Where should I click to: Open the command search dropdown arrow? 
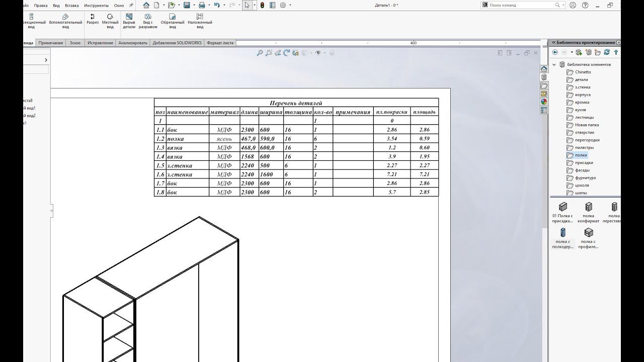[563, 5]
